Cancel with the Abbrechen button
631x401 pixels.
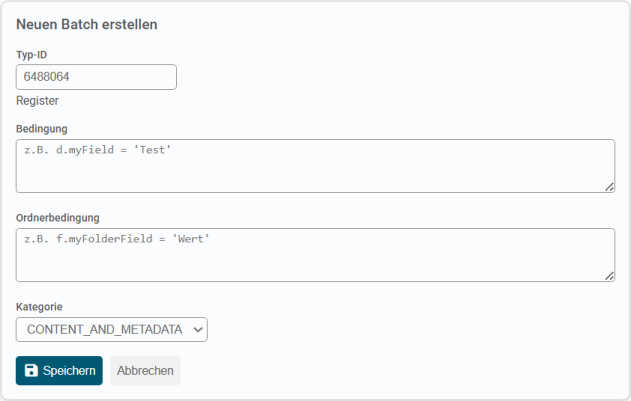click(x=145, y=371)
